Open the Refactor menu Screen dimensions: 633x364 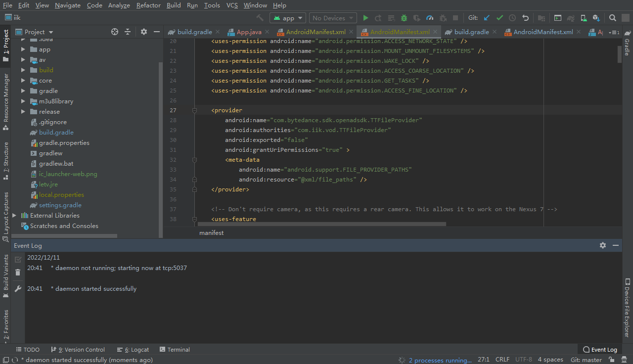click(148, 5)
